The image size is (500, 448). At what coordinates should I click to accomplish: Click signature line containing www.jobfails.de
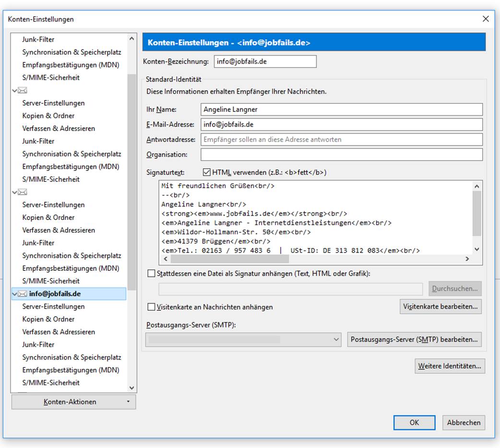[x=254, y=214]
